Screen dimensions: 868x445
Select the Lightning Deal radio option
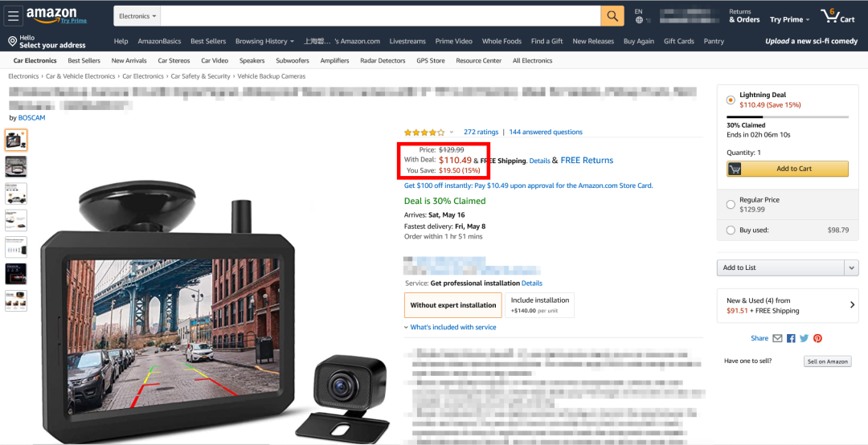731,100
